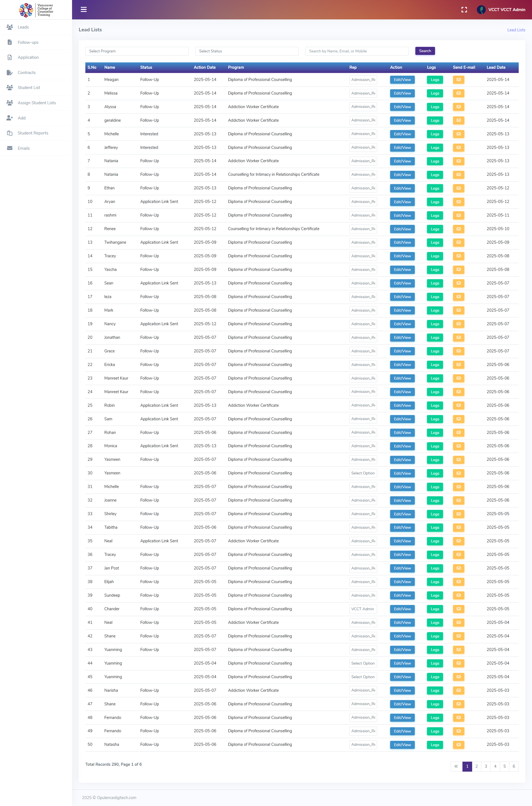
Task: Go to previous pages with double-chevron icon
Action: pos(456,766)
